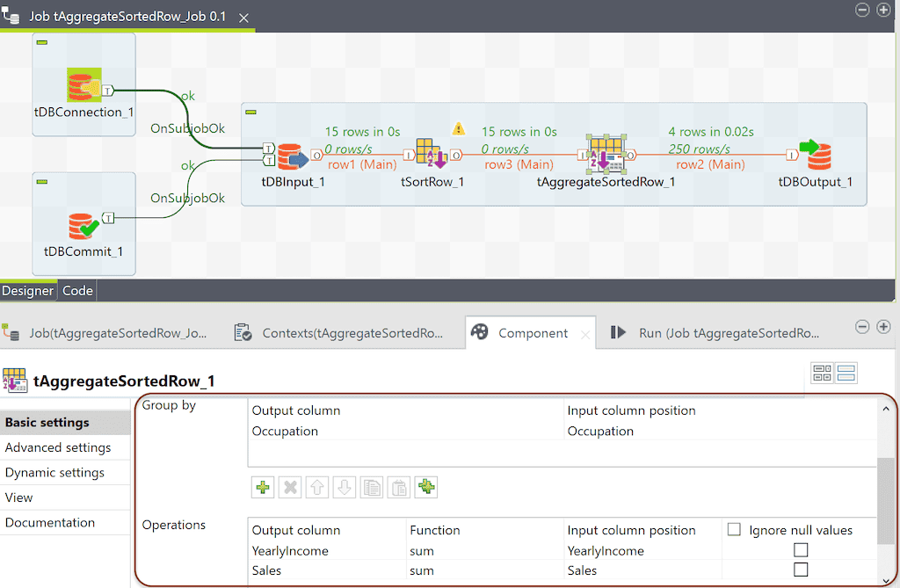Add a new Group by row with the plus icon
The width and height of the screenshot is (900, 588).
pos(262,486)
